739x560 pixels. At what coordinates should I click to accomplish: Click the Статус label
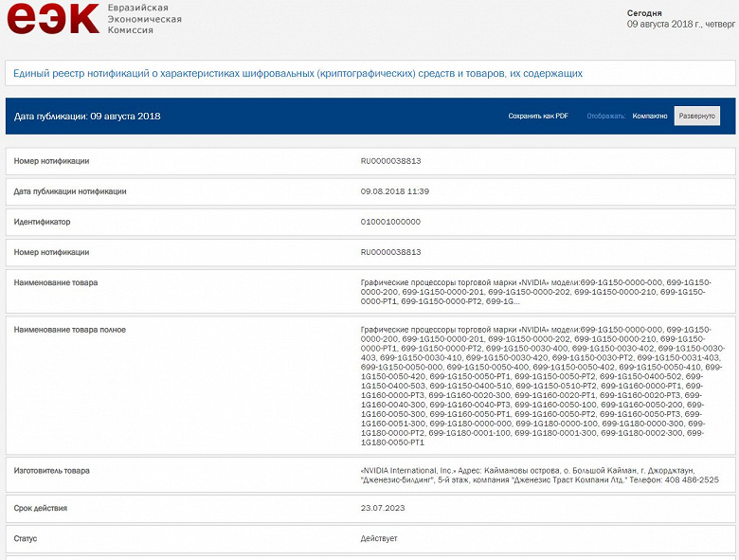point(26,538)
